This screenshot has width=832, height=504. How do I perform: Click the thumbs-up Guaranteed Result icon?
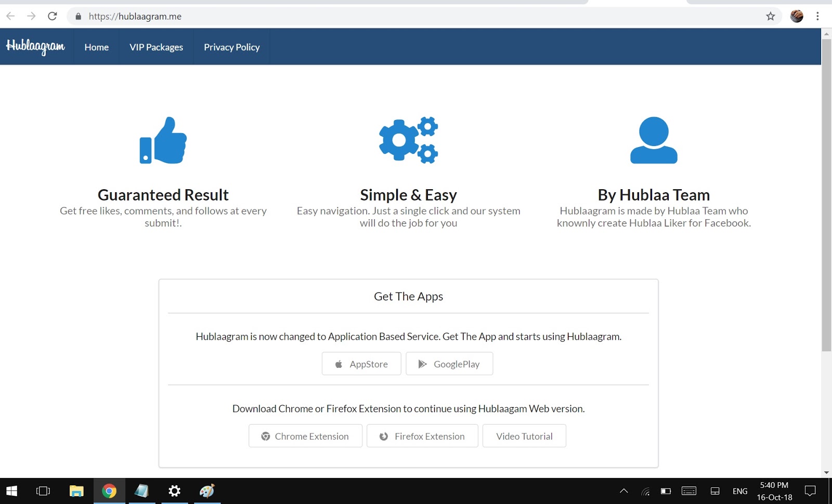click(163, 140)
